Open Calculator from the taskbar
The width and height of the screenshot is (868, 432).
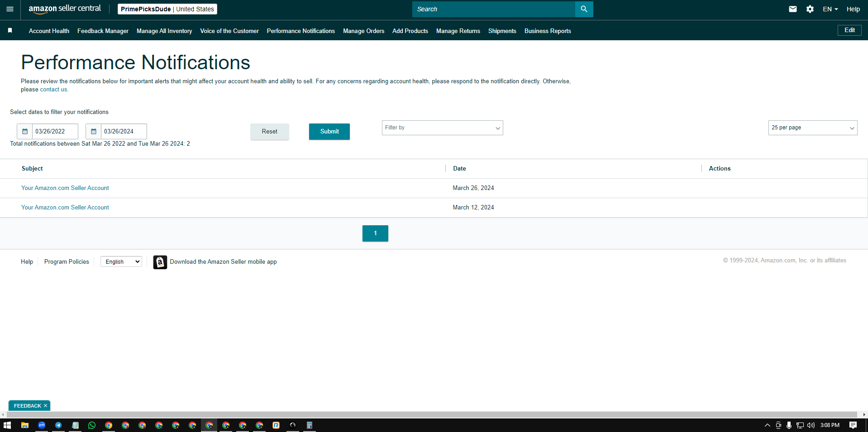(310, 425)
